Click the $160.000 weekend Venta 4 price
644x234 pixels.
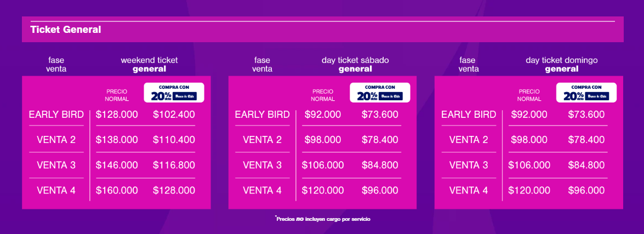pos(117,191)
